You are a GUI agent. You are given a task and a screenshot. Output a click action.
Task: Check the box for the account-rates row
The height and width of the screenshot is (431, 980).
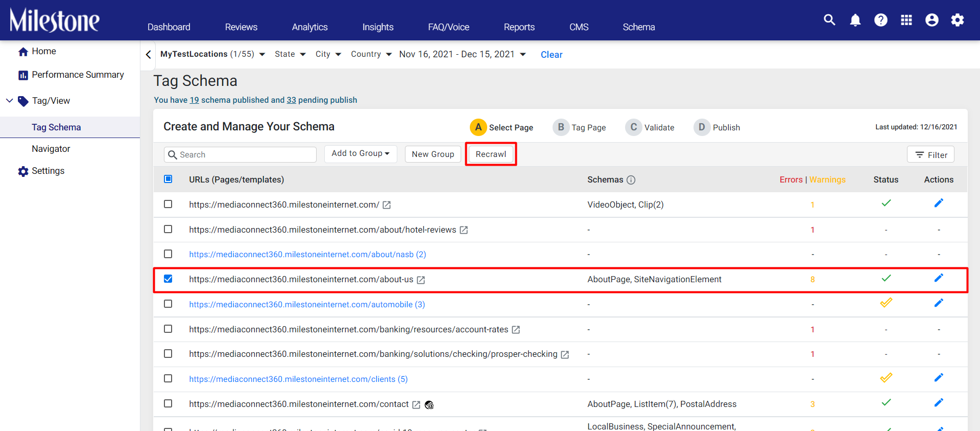tap(168, 329)
